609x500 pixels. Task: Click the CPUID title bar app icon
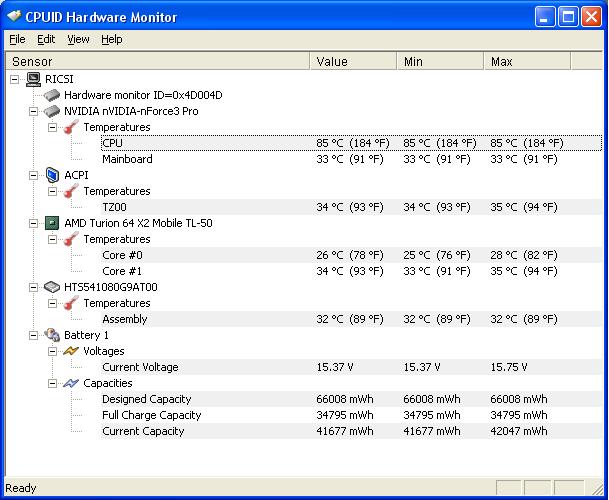click(14, 16)
